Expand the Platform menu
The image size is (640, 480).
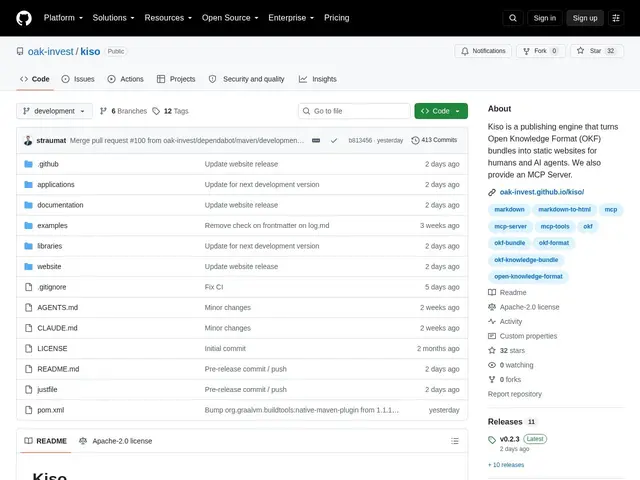pyautogui.click(x=63, y=18)
